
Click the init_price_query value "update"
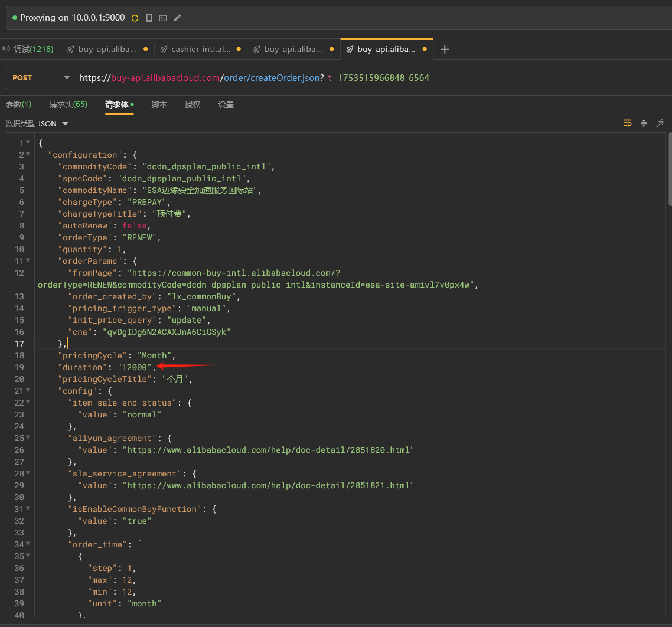tap(187, 320)
